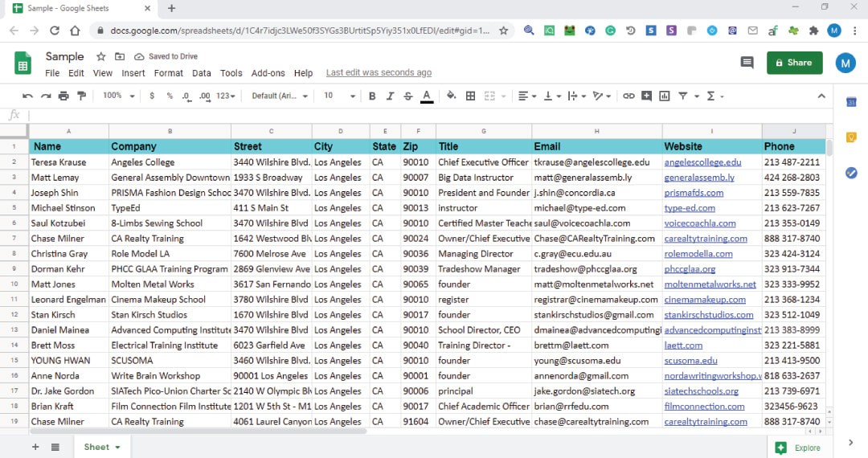Open the angelescollege.edu website link
The width and height of the screenshot is (868, 458).
coord(702,162)
